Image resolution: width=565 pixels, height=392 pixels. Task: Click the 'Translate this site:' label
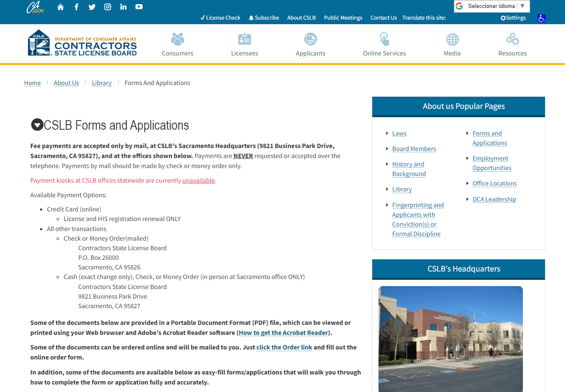[424, 18]
